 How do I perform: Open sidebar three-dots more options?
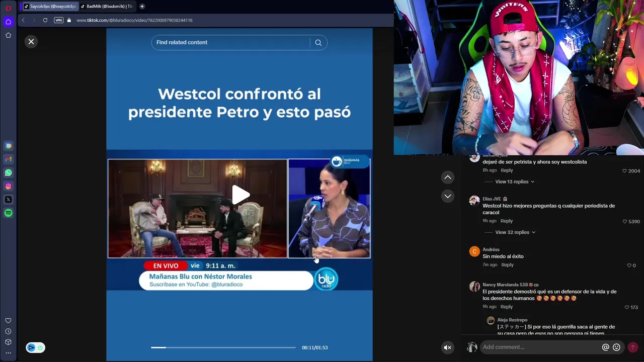[x=8, y=353]
